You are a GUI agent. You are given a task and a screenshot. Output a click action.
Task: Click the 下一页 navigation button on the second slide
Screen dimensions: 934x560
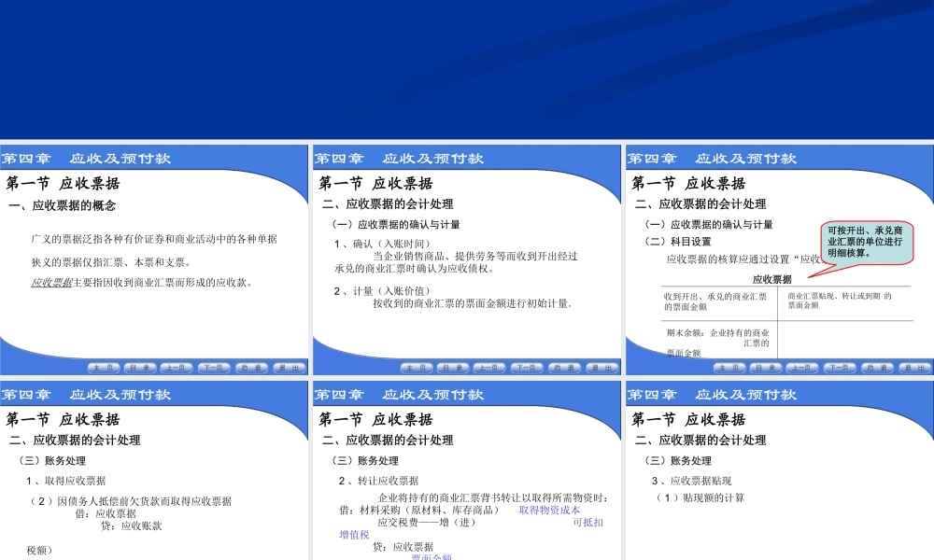coord(528,368)
